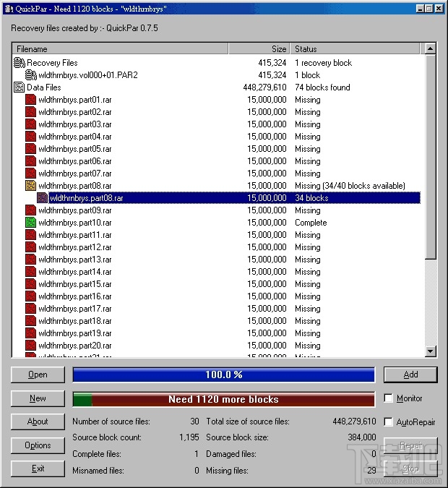Click the Open button
Image resolution: width=448 pixels, height=488 pixels.
click(x=38, y=374)
